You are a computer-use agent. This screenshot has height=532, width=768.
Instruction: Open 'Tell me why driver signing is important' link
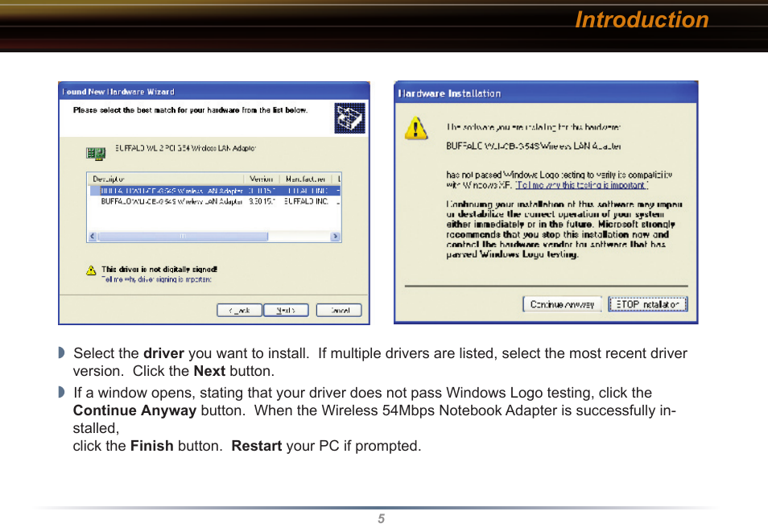(157, 280)
